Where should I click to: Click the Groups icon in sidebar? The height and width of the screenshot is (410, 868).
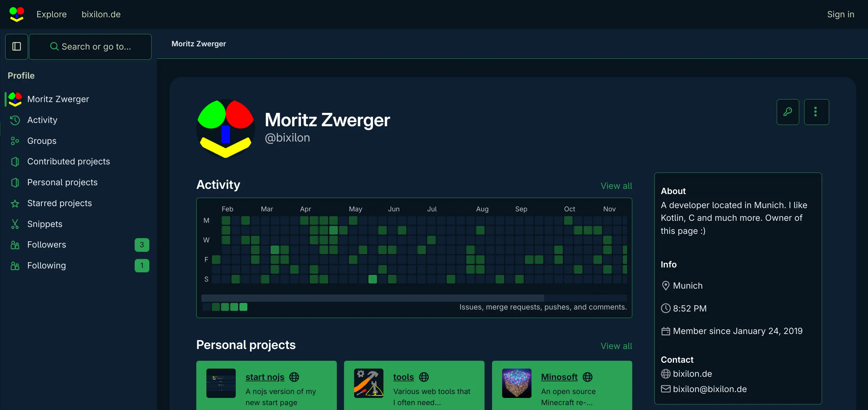[16, 140]
